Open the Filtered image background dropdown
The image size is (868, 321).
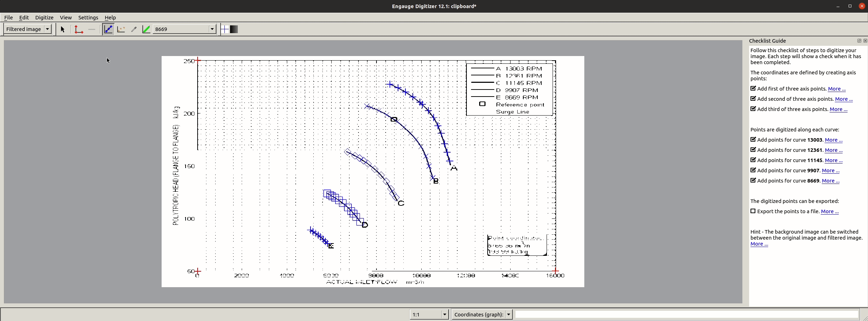pyautogui.click(x=28, y=29)
